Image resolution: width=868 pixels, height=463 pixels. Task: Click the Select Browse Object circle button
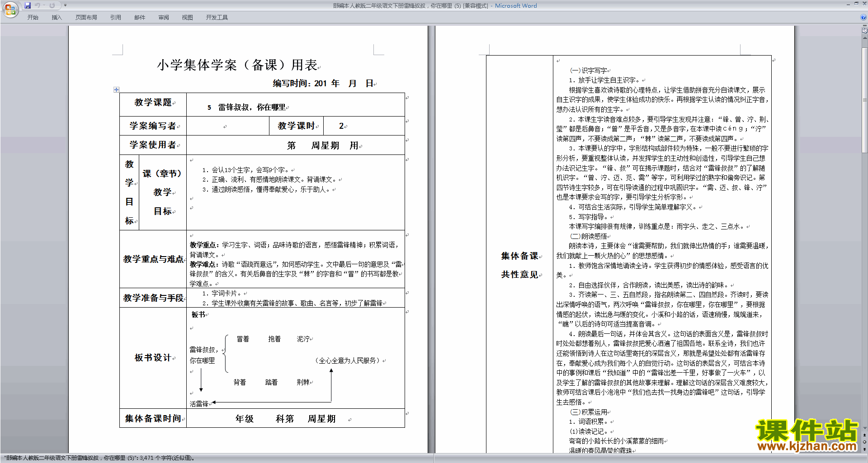point(865,442)
